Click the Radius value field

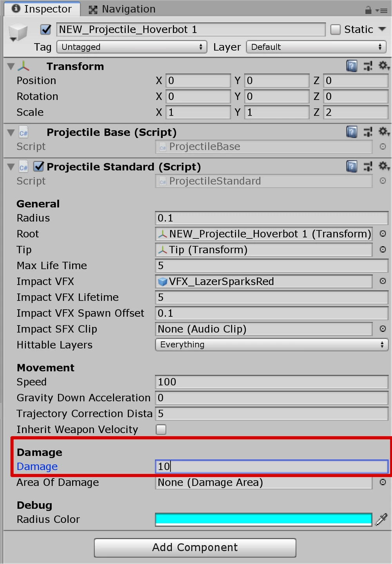272,218
